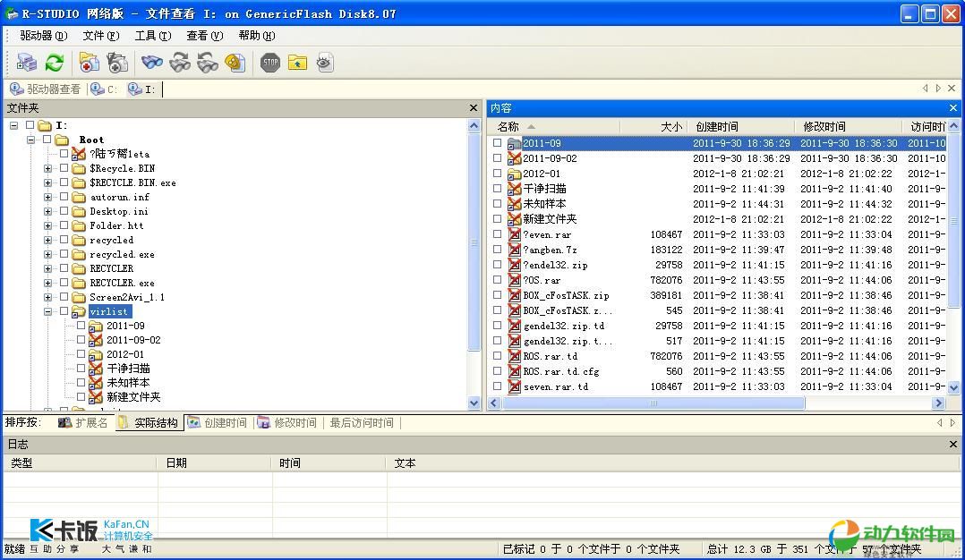
Task: Collapse the virlist folder node
Action: (47, 311)
